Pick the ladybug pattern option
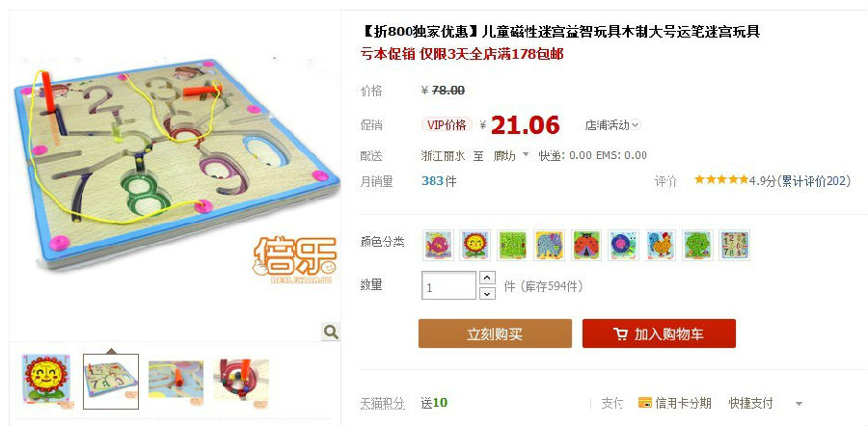 pyautogui.click(x=586, y=245)
